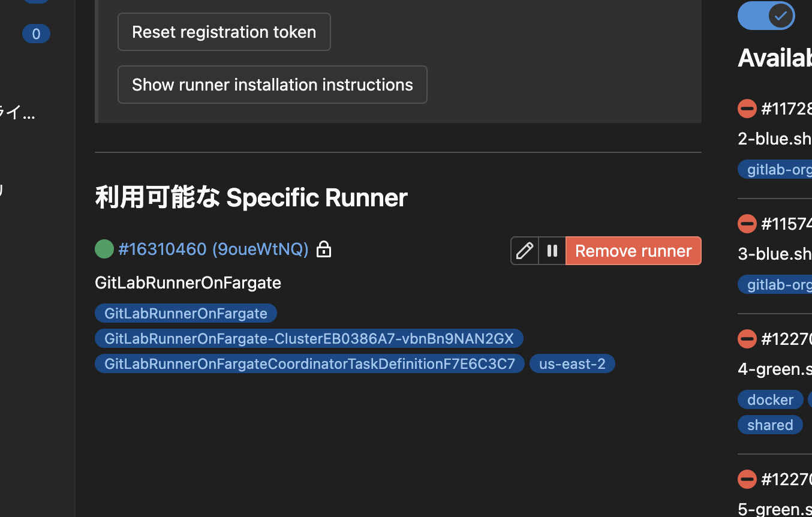This screenshot has height=517, width=812.
Task: Click the red minus icon beside runner #11574
Action: [x=747, y=224]
